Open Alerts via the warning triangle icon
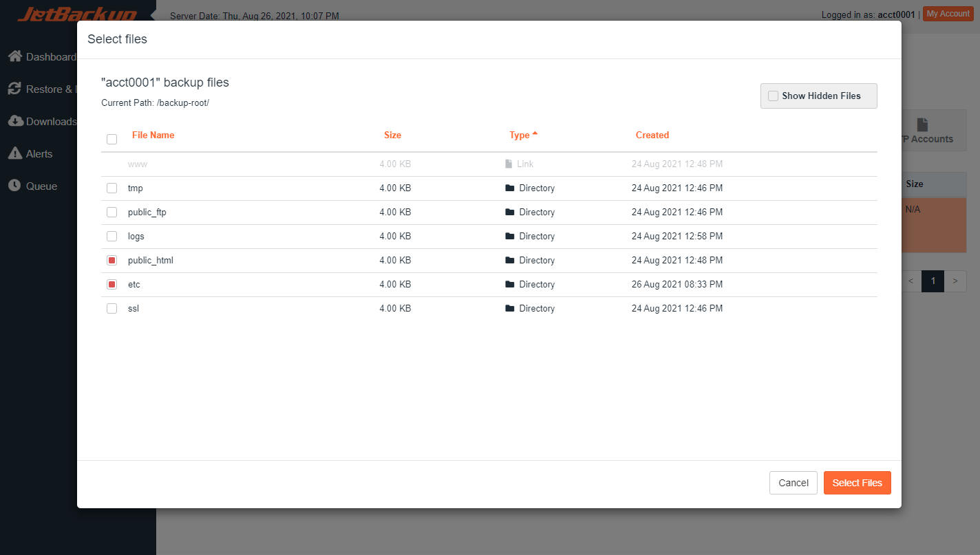The height and width of the screenshot is (555, 980). click(15, 153)
